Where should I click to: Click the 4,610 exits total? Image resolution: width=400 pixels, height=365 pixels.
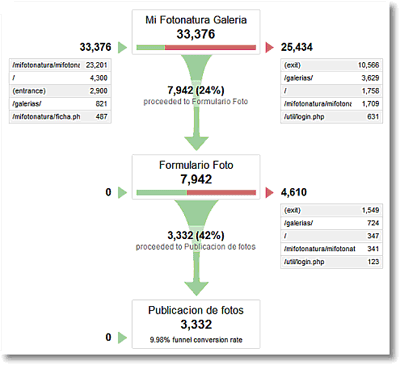(294, 192)
